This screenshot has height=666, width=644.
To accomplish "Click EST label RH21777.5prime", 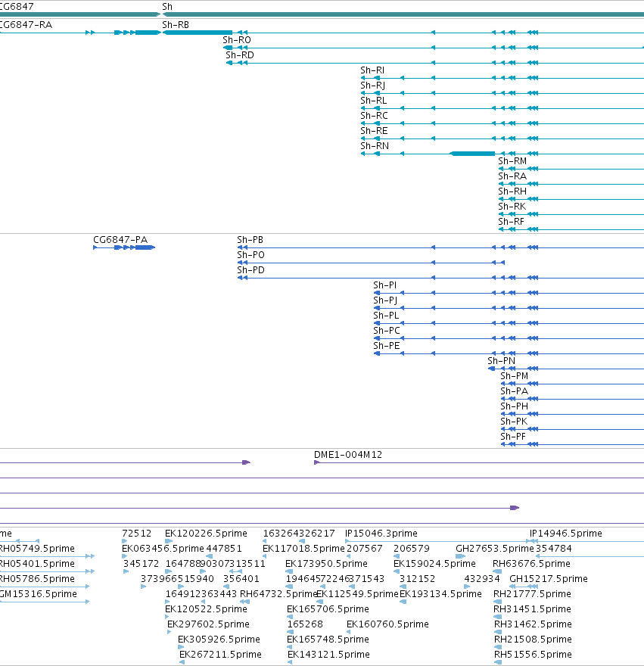I will click(532, 594).
